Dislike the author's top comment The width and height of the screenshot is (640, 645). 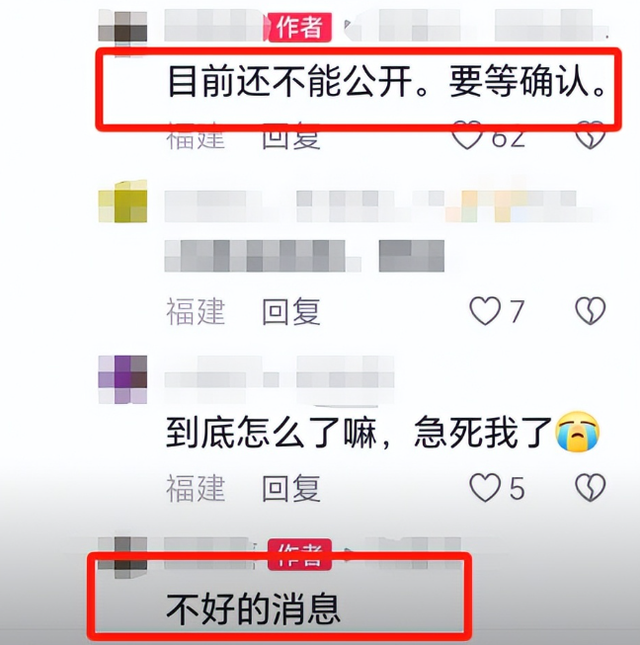[x=590, y=135]
